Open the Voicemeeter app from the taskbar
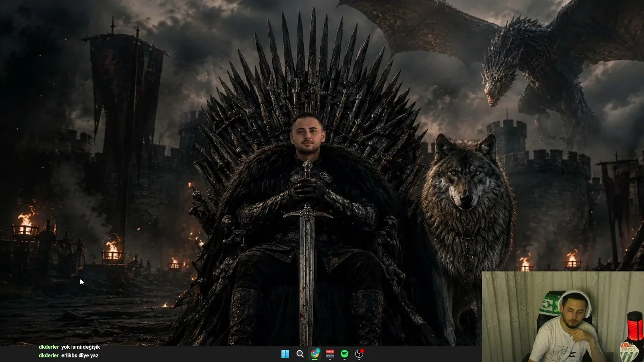The height and width of the screenshot is (362, 644). point(330,354)
